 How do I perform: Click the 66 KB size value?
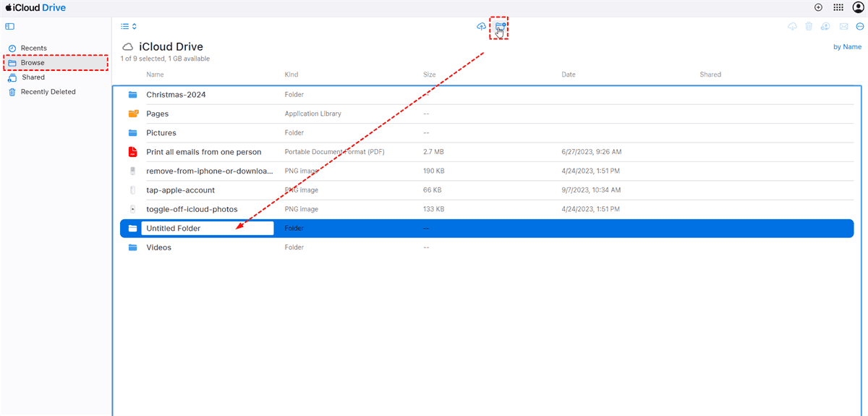coord(432,190)
